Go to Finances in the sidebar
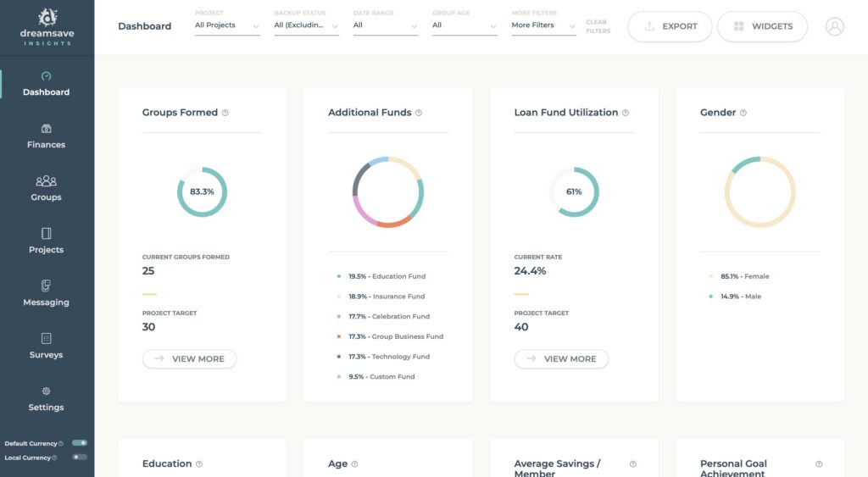This screenshot has height=477, width=868. [47, 136]
